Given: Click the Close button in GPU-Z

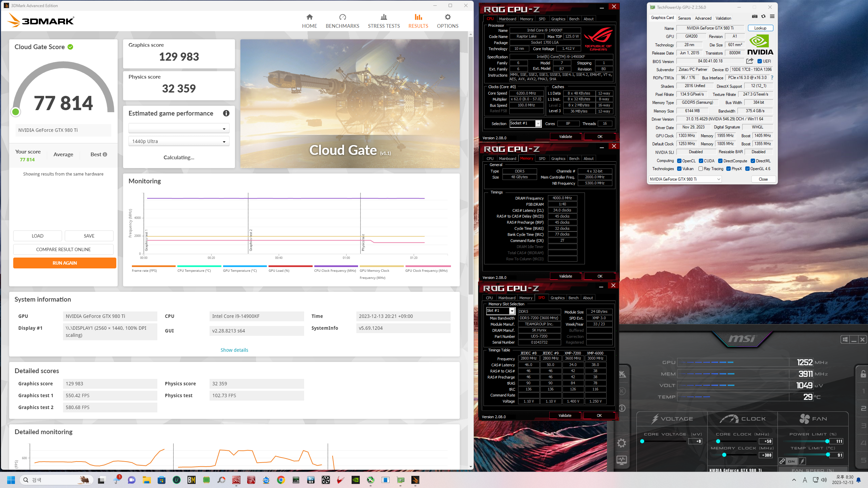Looking at the screenshot, I should point(763,179).
